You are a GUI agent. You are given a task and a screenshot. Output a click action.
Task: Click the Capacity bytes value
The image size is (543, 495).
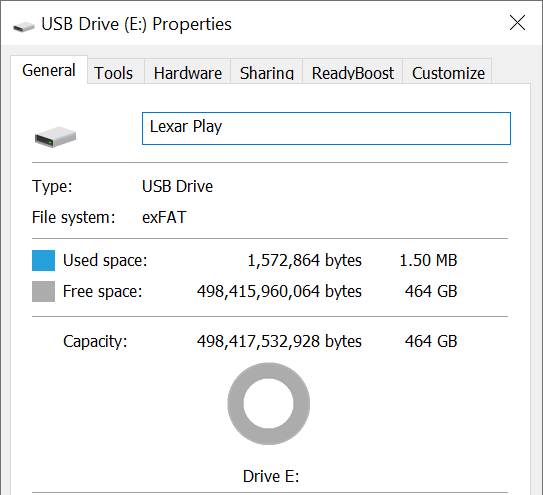279,341
